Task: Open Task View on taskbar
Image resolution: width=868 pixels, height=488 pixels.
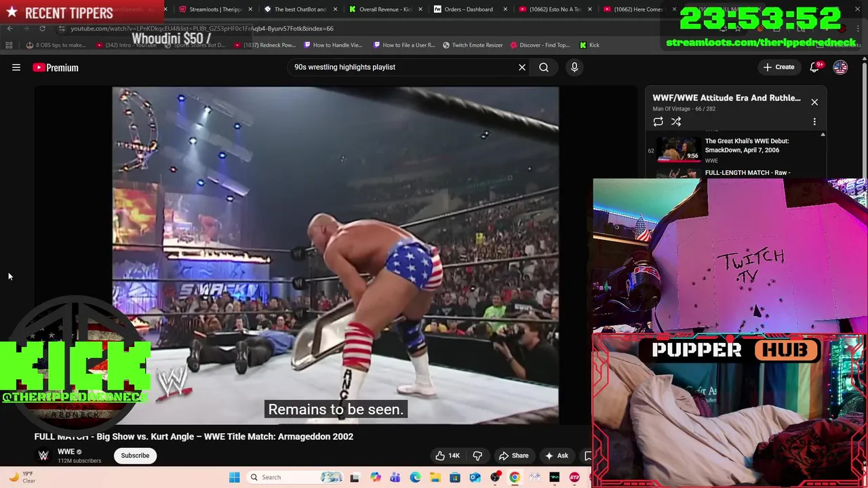Action: tap(354, 477)
